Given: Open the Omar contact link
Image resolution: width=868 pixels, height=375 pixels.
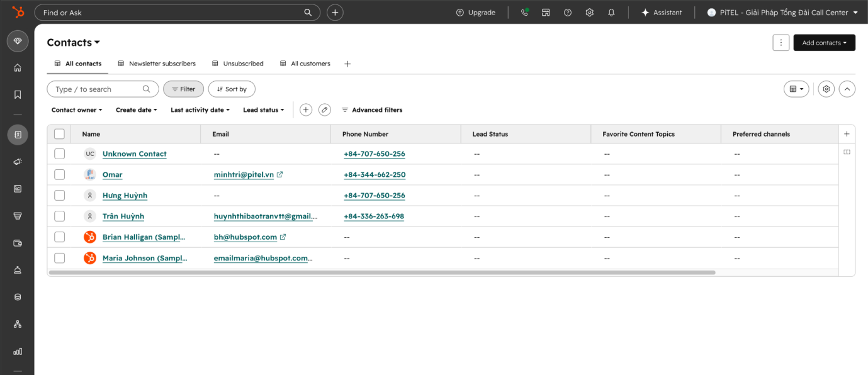Looking at the screenshot, I should click(113, 174).
